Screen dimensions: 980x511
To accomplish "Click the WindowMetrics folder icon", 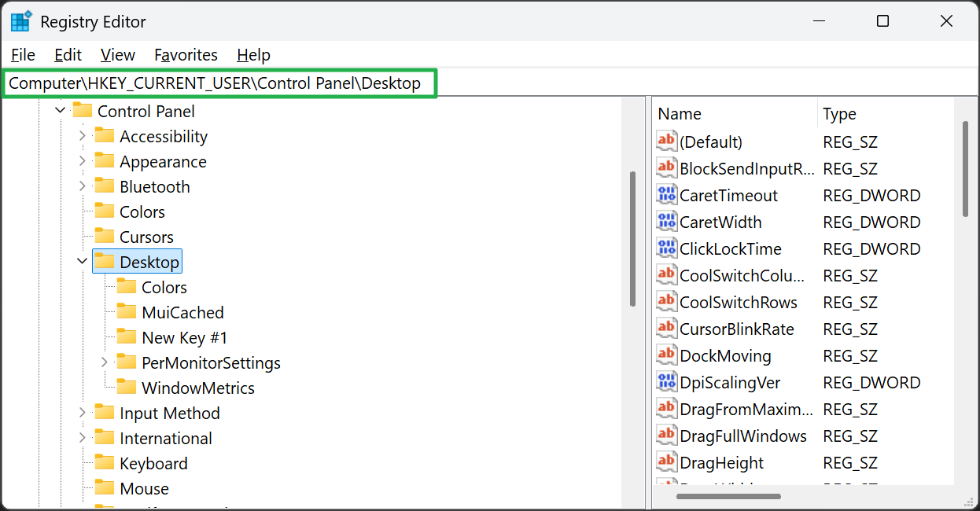I will tap(127, 388).
